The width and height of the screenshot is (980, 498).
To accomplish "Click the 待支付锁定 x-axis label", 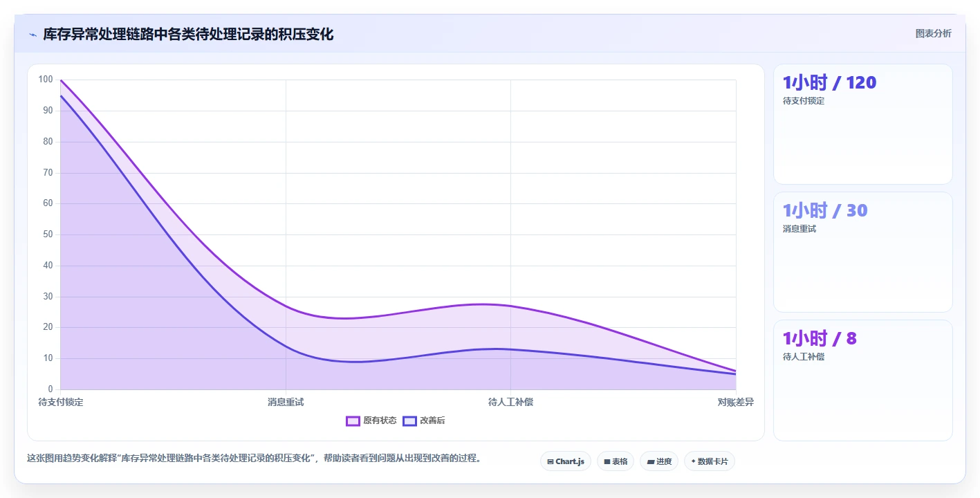I will tap(61, 402).
